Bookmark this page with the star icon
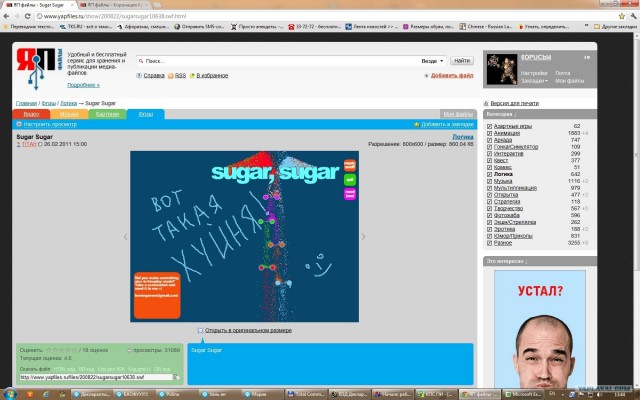Image resolution: width=640 pixels, height=400 pixels. click(622, 16)
